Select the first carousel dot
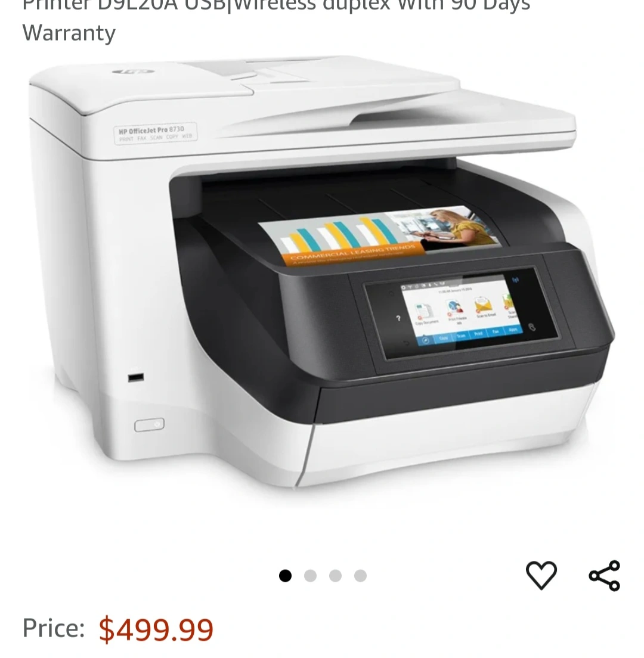 coord(285,576)
